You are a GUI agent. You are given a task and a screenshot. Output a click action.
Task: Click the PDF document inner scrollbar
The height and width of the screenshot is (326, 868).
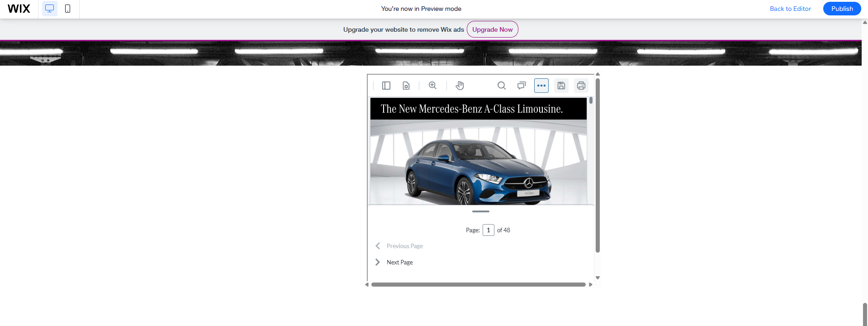(591, 101)
